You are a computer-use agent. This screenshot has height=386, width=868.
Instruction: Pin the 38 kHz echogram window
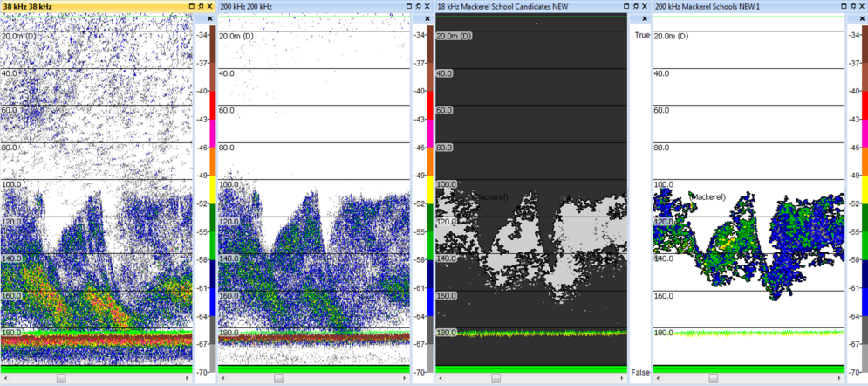(x=202, y=6)
